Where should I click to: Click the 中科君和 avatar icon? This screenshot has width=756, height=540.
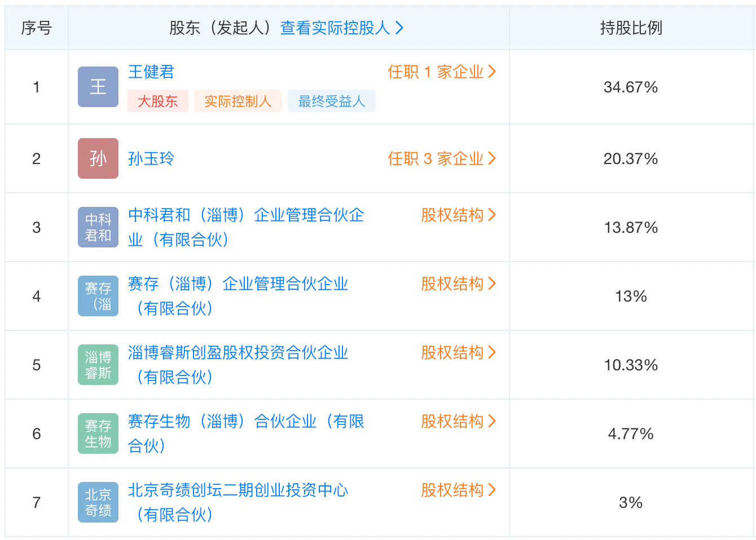tap(98, 227)
